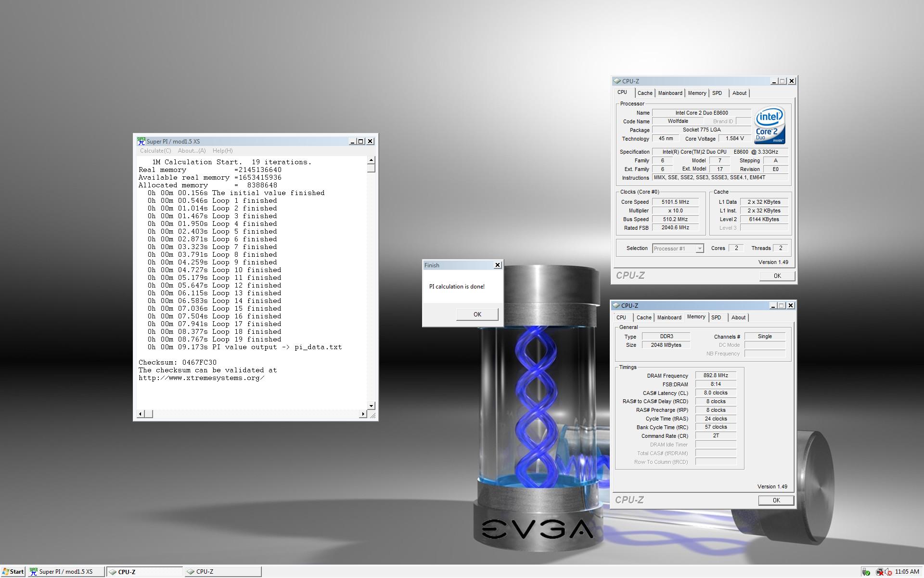Screen dimensions: 924x578
Task: Click 'PI calculation is done!' message text
Action: point(457,287)
